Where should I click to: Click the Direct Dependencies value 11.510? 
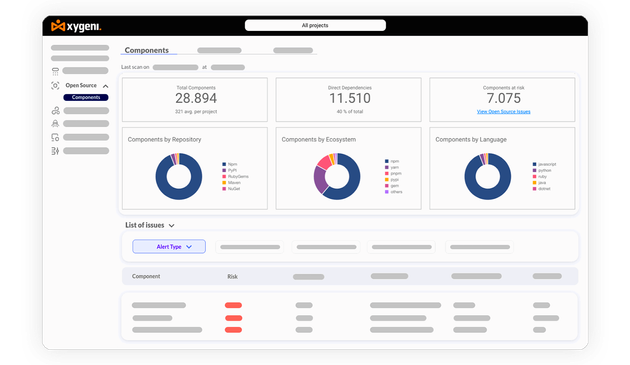coord(350,98)
